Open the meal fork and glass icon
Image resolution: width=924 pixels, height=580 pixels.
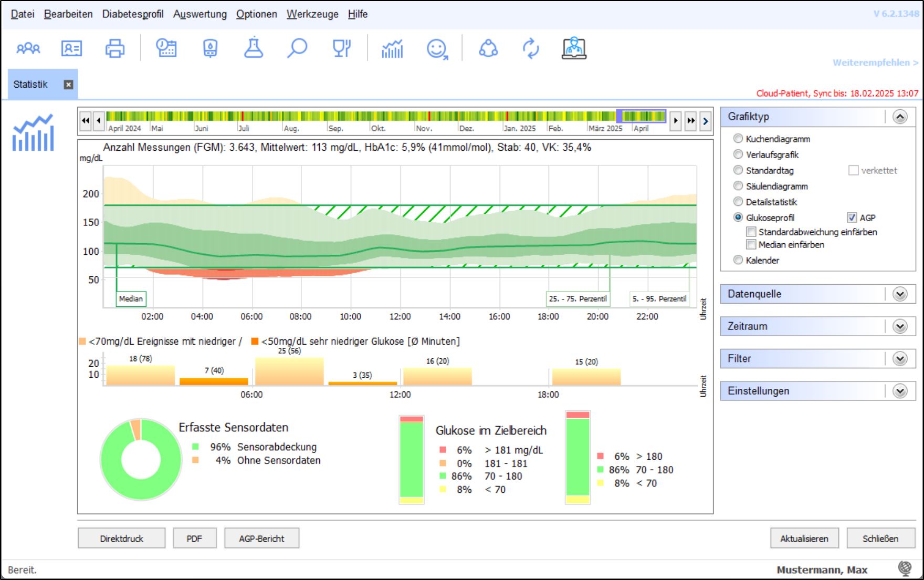[341, 49]
